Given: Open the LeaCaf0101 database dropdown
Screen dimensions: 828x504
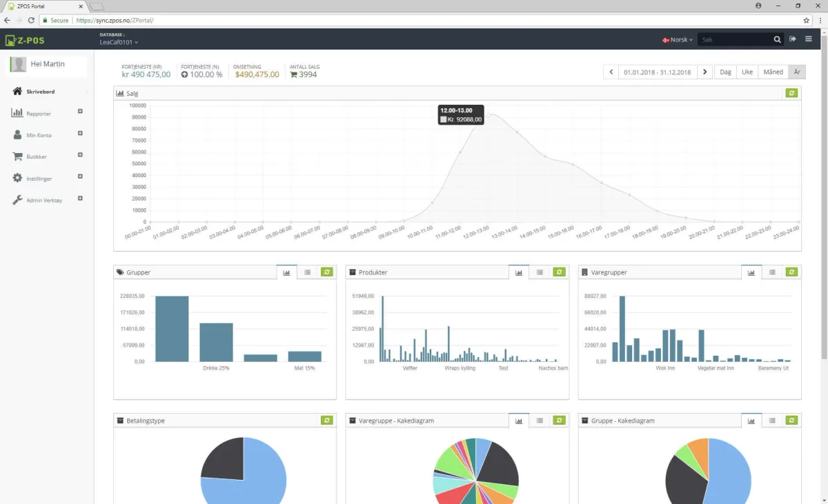Looking at the screenshot, I should coord(119,43).
